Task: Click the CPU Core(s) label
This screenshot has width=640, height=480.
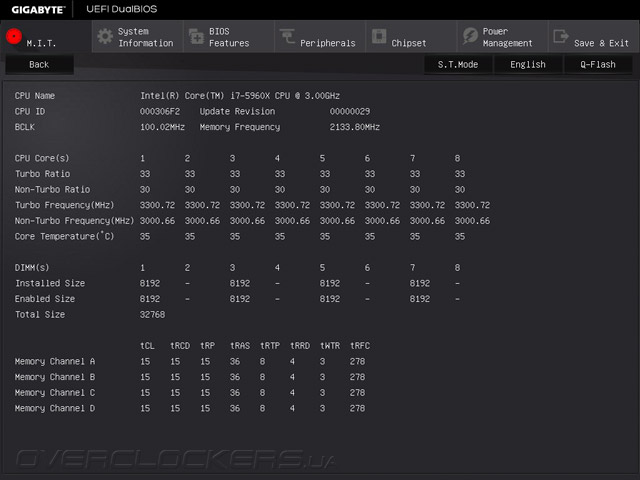Action: click(42, 158)
